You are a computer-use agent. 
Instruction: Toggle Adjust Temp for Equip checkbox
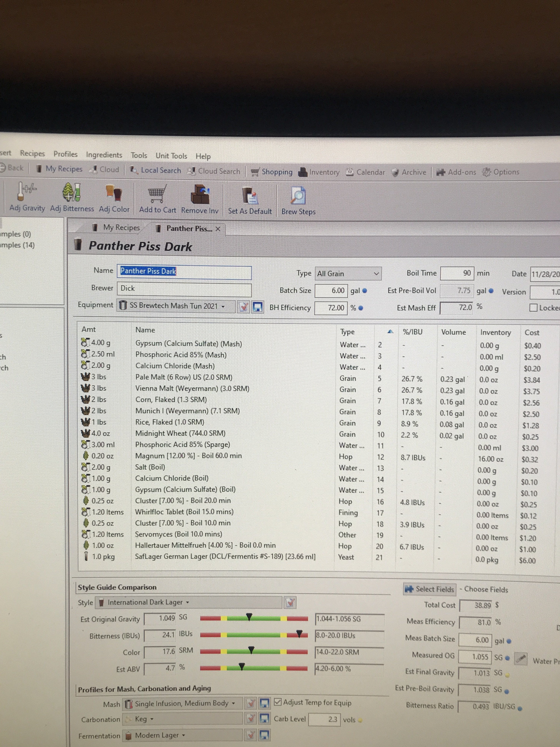coord(278,702)
